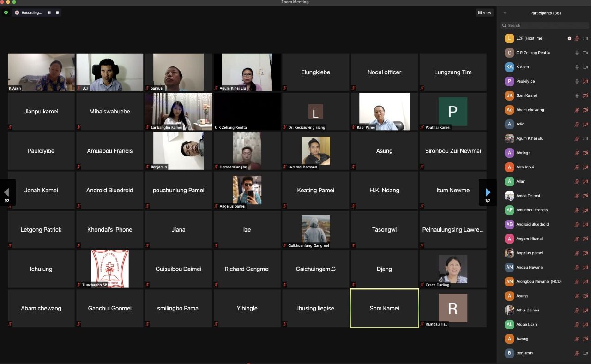Stop the meeting recording
Screen dimensions: 591x364
(x=57, y=12)
